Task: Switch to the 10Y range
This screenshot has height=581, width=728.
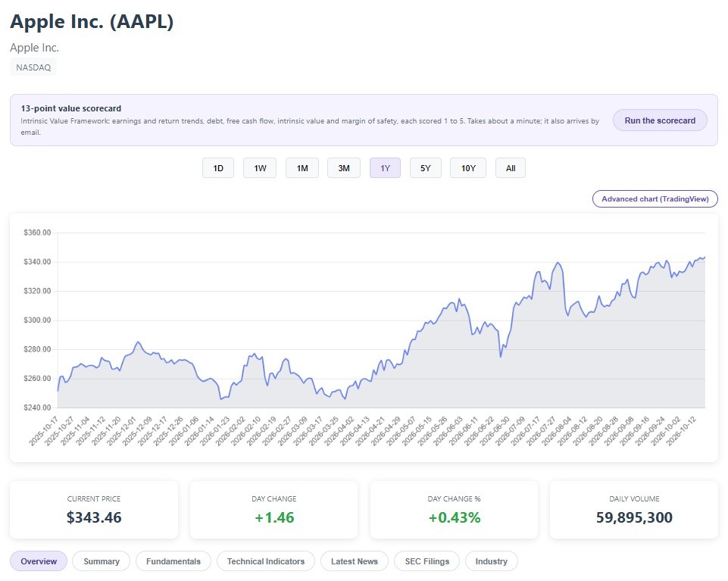Action: coord(468,168)
